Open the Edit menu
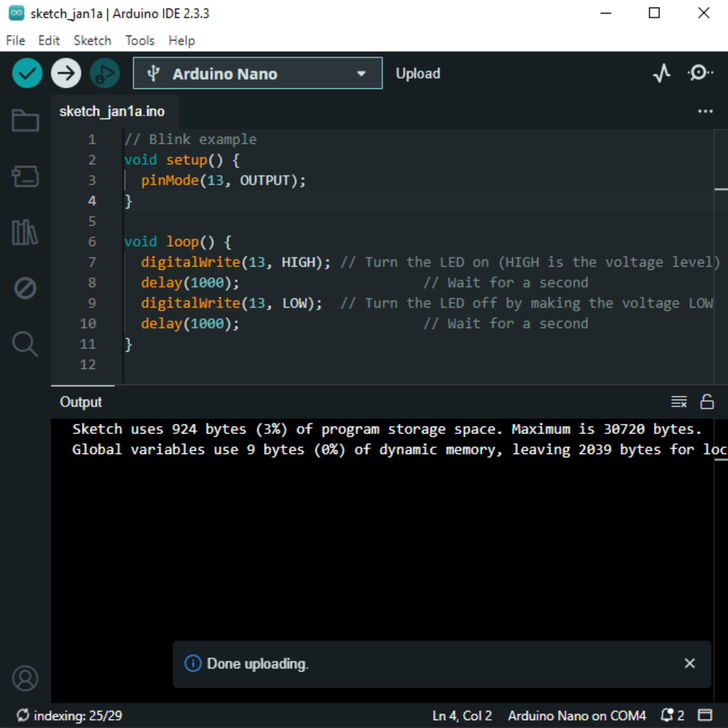The height and width of the screenshot is (728, 728). tap(49, 40)
